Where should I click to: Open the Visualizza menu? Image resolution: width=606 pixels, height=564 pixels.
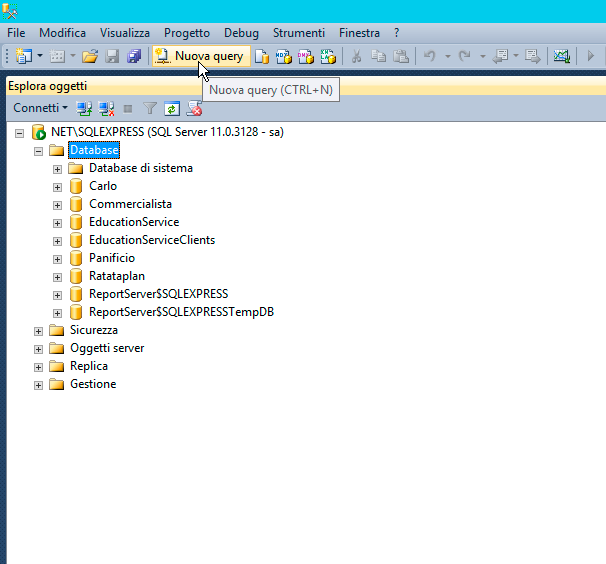click(x=124, y=33)
